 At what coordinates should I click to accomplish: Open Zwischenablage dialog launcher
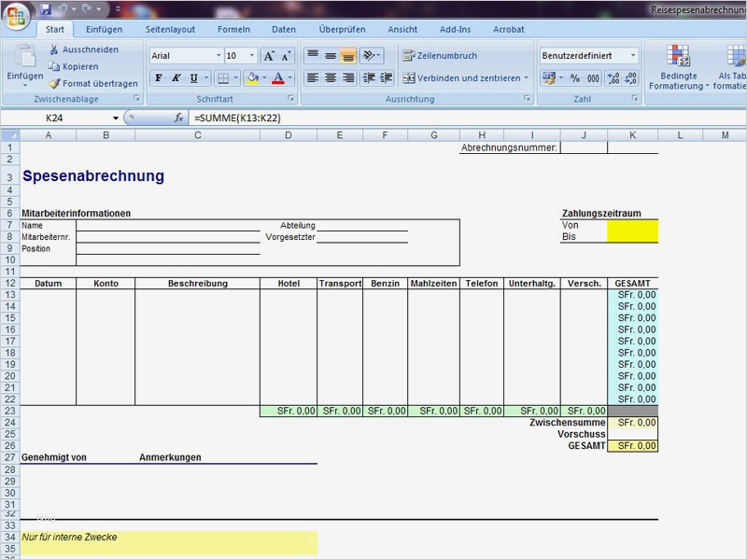137,99
